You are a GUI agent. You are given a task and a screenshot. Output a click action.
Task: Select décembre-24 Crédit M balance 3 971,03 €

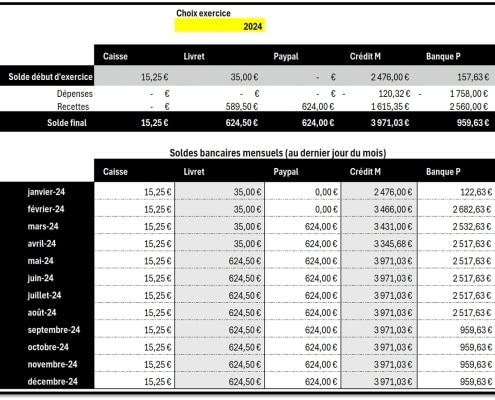tap(393, 382)
